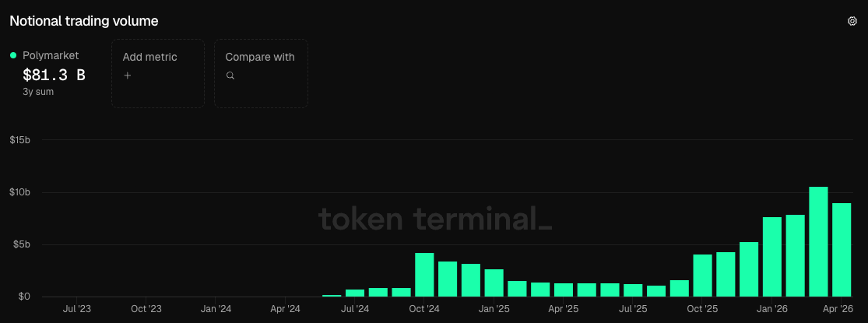Click the Apr '24 axis label

(286, 309)
